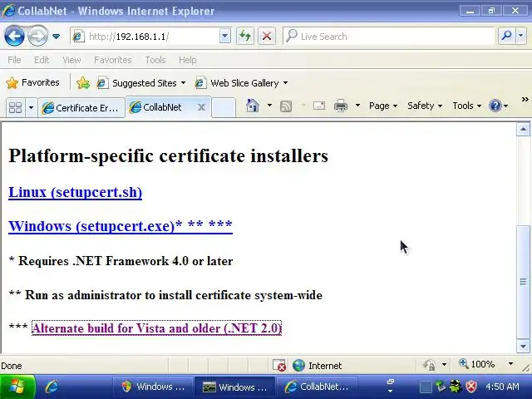Select the CollabNet tab

point(162,107)
